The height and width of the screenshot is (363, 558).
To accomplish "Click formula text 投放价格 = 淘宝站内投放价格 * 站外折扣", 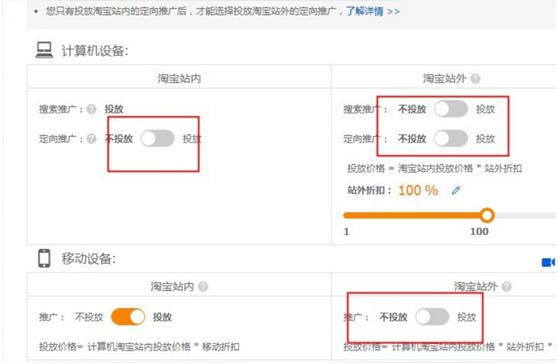I will pos(435,168).
